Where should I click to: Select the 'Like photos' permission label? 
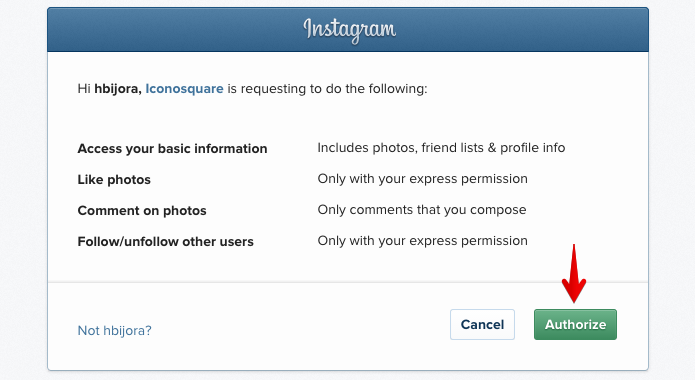point(114,180)
